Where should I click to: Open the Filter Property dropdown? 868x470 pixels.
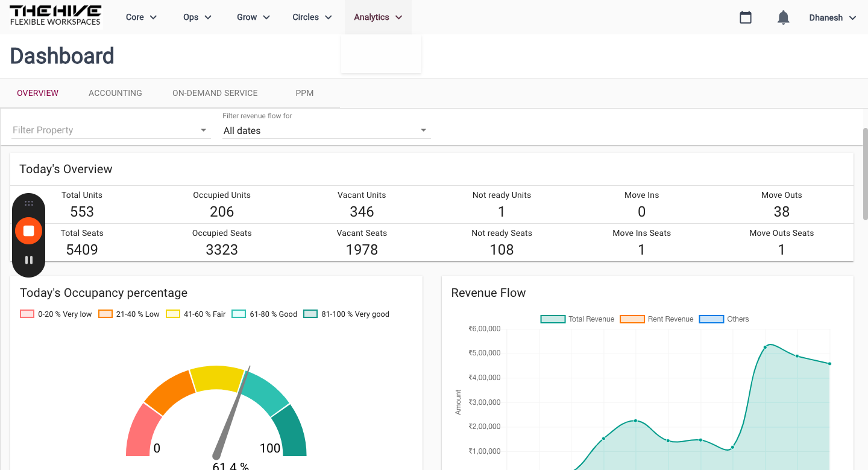point(110,130)
